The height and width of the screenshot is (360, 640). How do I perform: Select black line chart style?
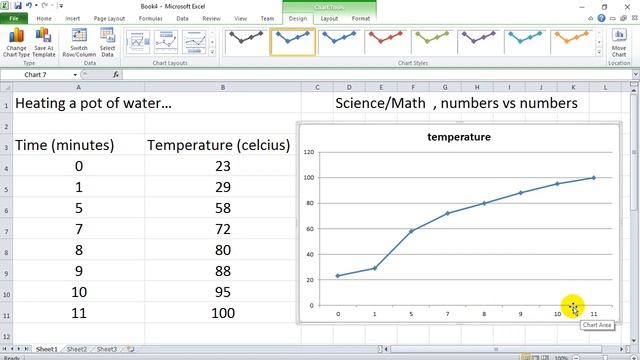[x=246, y=41]
